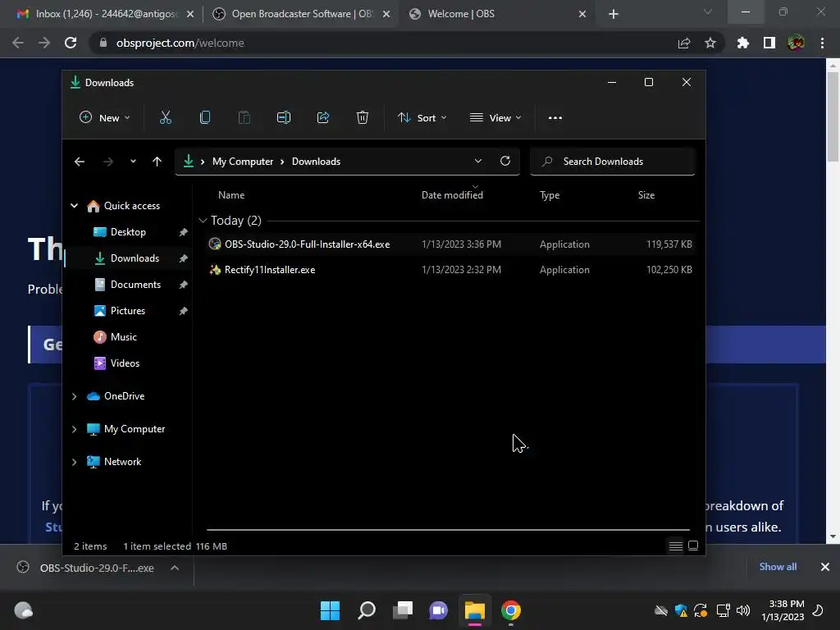This screenshot has width=840, height=630.
Task: Click the Explorer forward arrow
Action: [107, 162]
